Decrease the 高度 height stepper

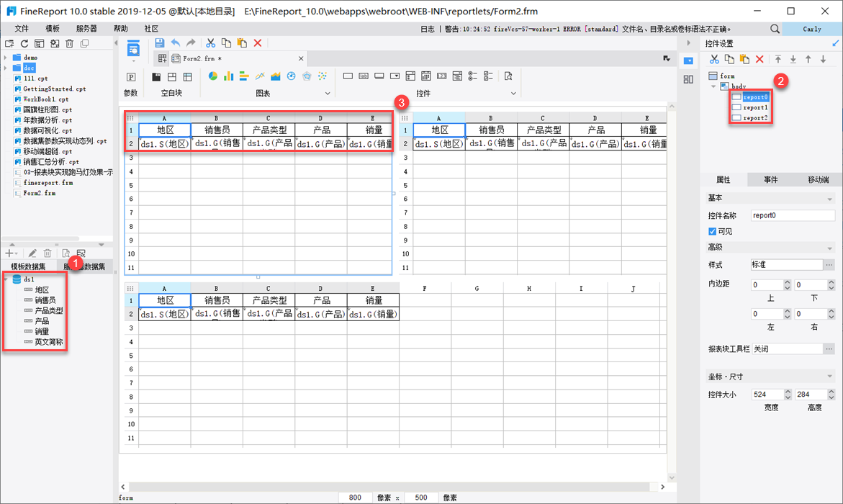click(831, 397)
